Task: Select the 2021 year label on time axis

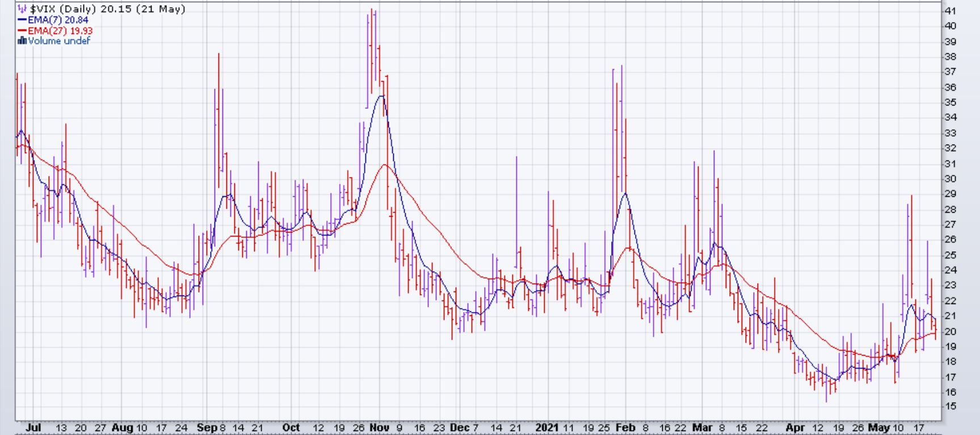Action: click(547, 428)
